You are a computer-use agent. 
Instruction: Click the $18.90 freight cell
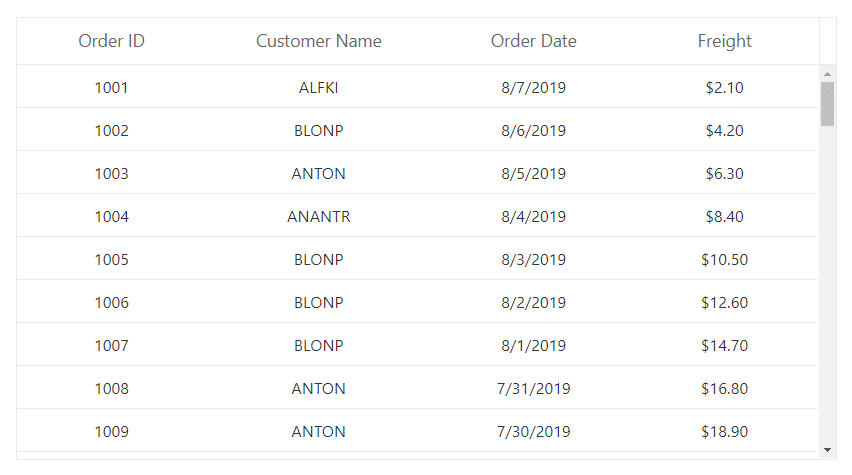tap(725, 431)
